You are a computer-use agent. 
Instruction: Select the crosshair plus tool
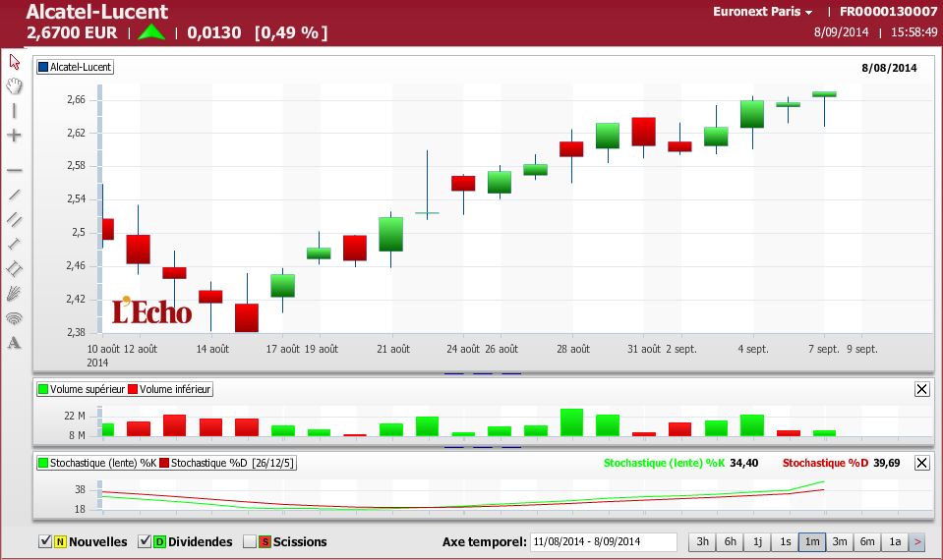click(15, 136)
